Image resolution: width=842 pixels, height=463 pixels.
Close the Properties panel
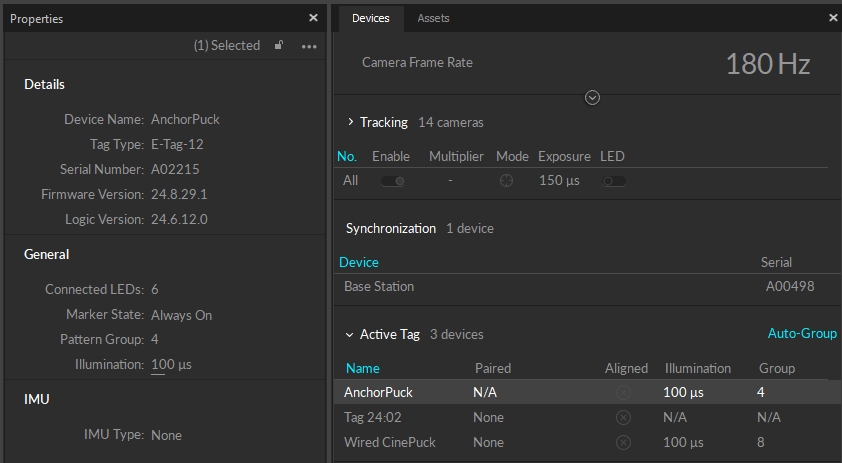[313, 18]
